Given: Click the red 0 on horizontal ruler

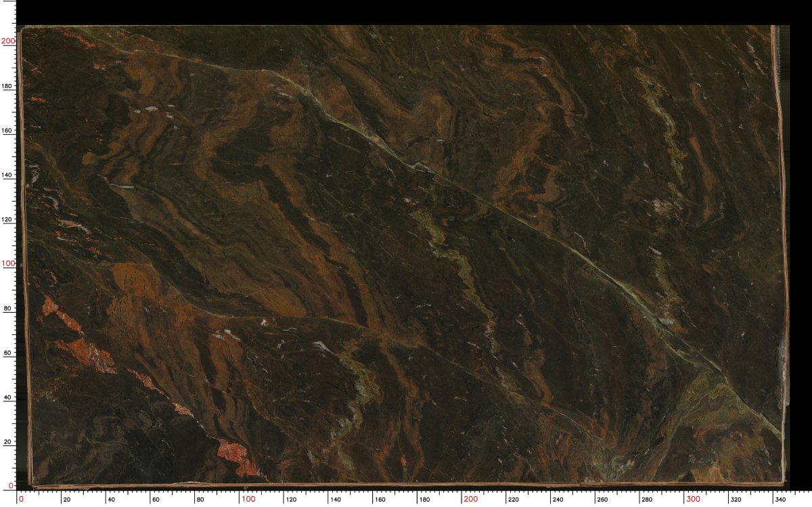Looking at the screenshot, I should pyautogui.click(x=21, y=500).
